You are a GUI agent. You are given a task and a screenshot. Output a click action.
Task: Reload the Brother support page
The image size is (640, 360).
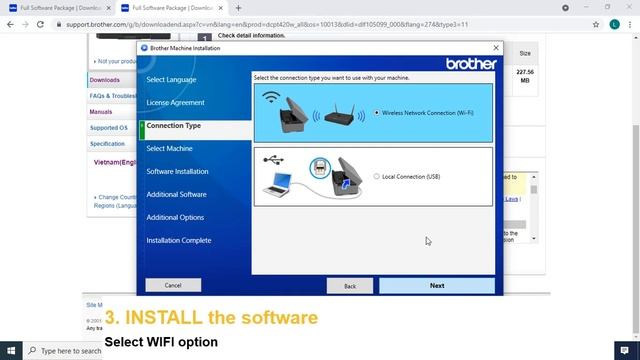click(40, 24)
